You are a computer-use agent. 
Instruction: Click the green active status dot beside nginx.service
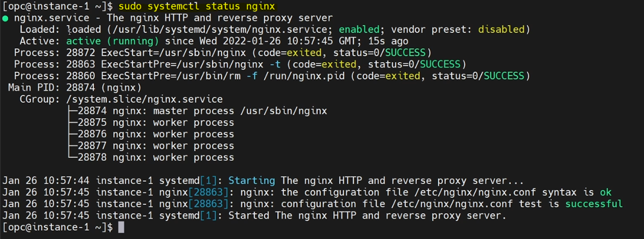click(x=5, y=18)
